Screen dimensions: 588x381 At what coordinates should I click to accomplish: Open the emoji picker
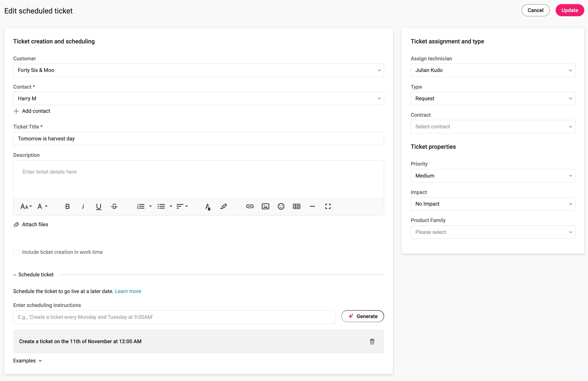coord(281,207)
